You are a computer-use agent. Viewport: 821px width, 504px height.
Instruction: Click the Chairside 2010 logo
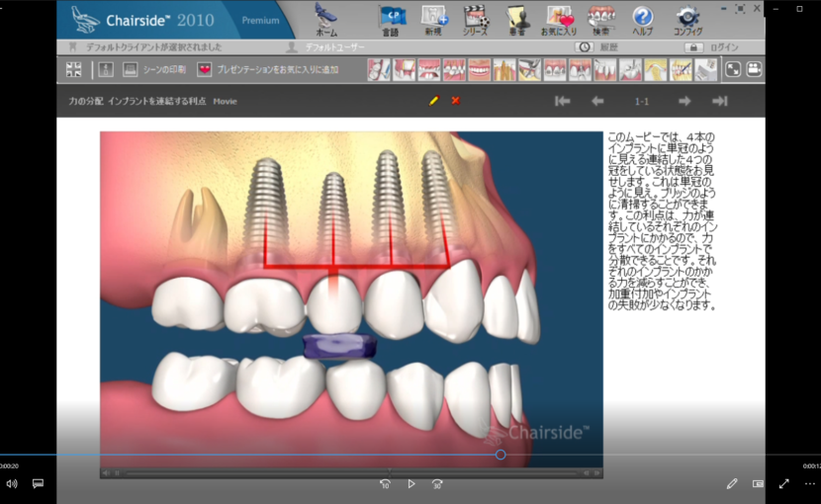tap(142, 20)
